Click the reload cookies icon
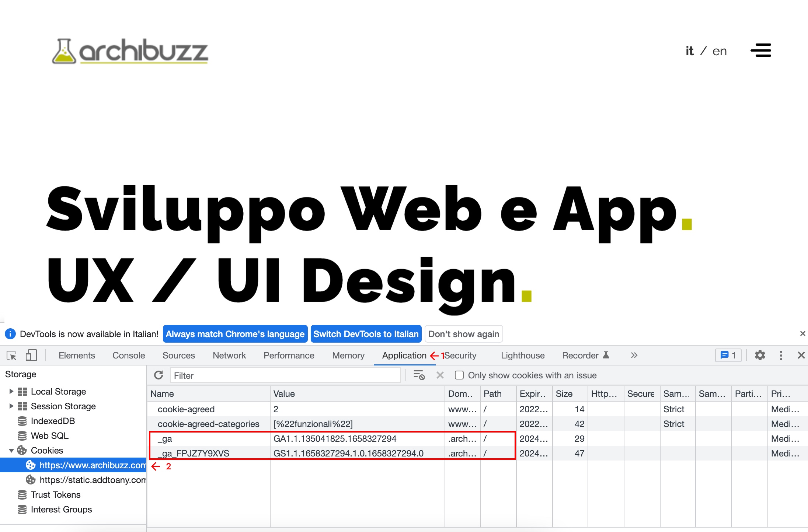The image size is (808, 532). 157,375
